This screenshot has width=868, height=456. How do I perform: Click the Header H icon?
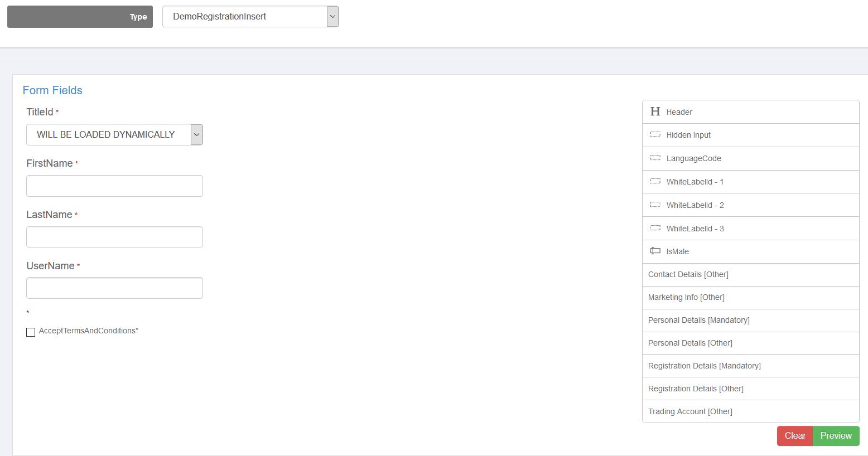[655, 111]
